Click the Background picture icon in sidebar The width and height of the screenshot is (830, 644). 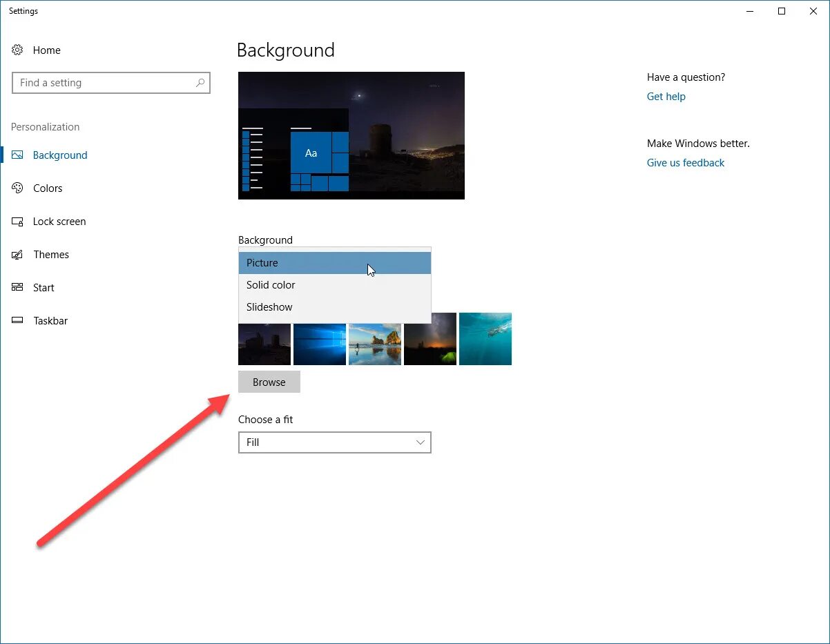click(18, 155)
